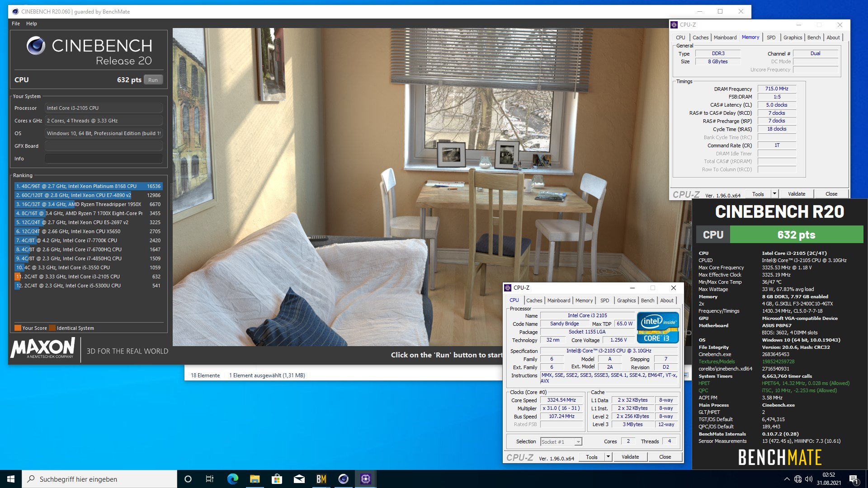868x488 pixels.
Task: Click the Info field in Cinebench
Action: pyautogui.click(x=104, y=159)
